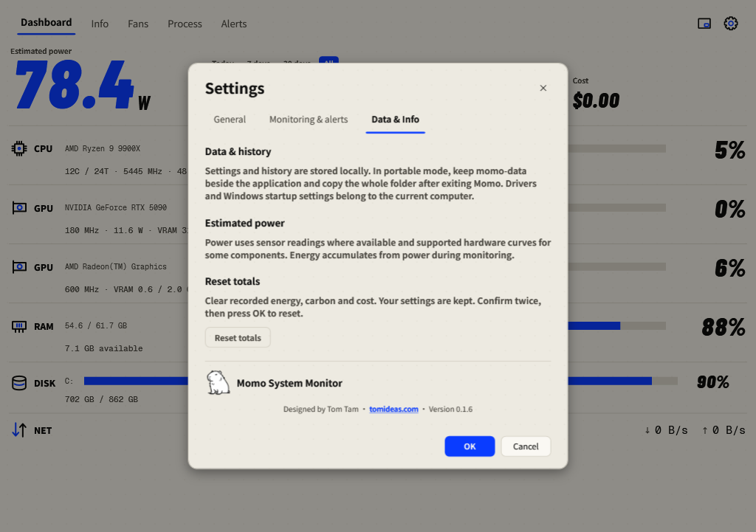Screen dimensions: 756x532
Task: Click the Settings dialog title
Action: click(235, 89)
